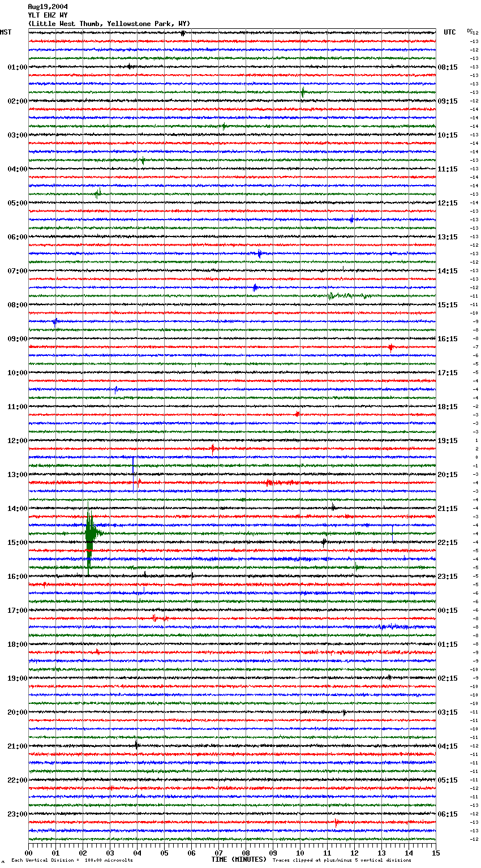Click the 22:15 UTC time label
The height and width of the screenshot is (868, 481).
pyautogui.click(x=448, y=543)
